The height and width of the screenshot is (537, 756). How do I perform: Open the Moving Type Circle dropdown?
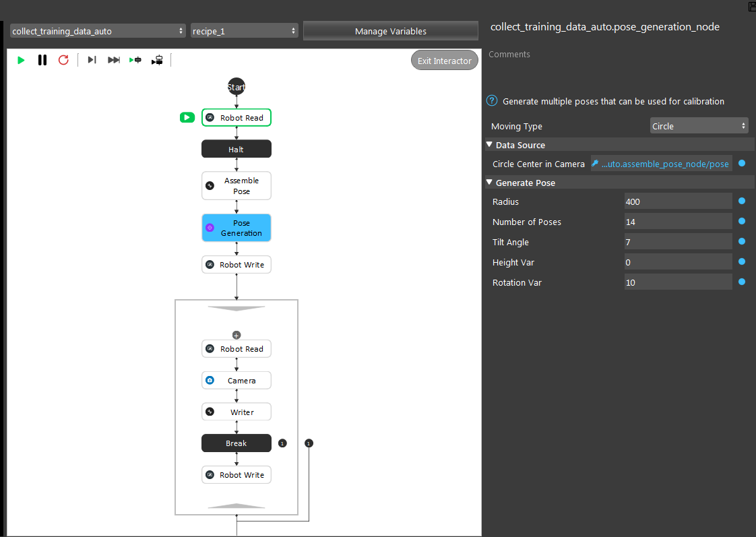click(x=699, y=126)
